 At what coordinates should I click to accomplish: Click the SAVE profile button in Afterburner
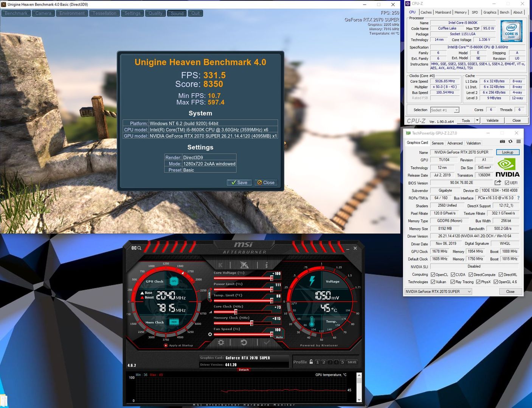click(x=352, y=362)
